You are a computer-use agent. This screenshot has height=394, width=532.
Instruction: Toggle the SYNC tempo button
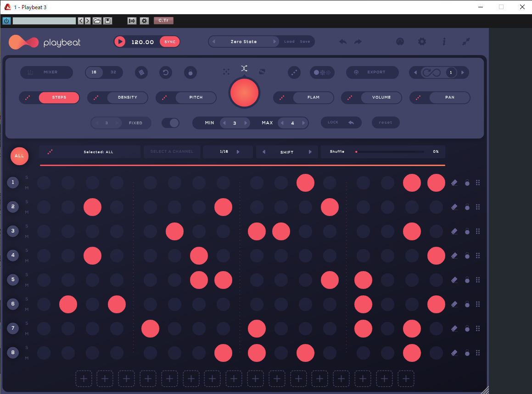pyautogui.click(x=170, y=42)
